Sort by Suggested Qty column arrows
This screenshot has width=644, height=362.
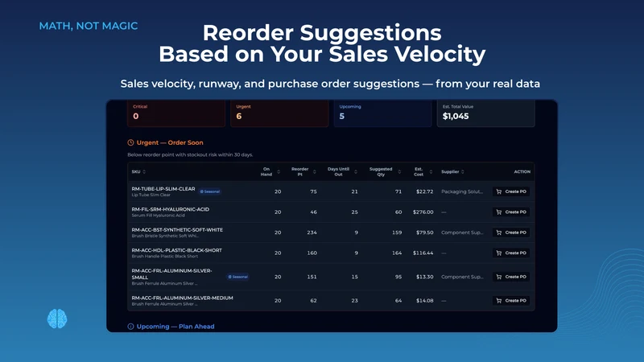click(399, 171)
